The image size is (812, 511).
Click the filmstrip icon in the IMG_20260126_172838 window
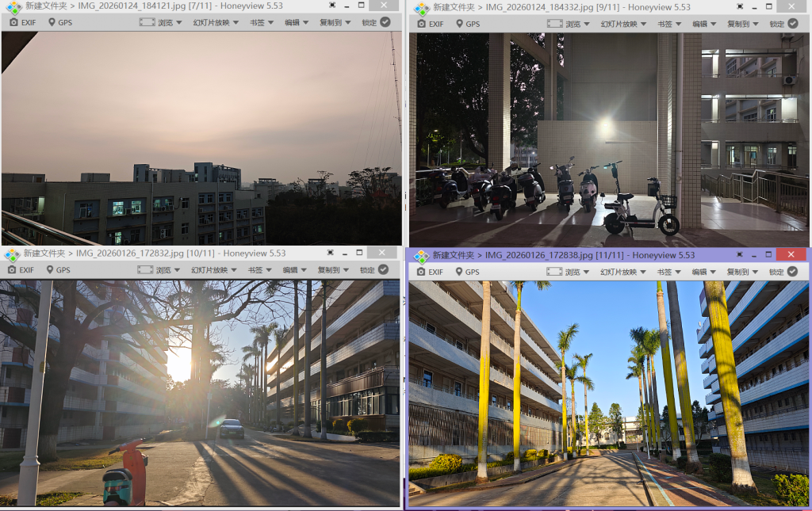coord(553,272)
